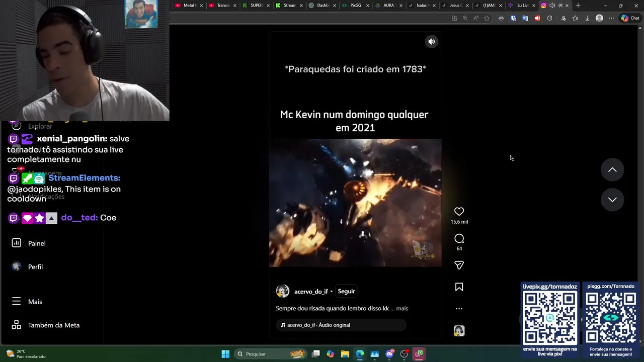Switch to the 'Metal' YouTube tab

coord(189,6)
